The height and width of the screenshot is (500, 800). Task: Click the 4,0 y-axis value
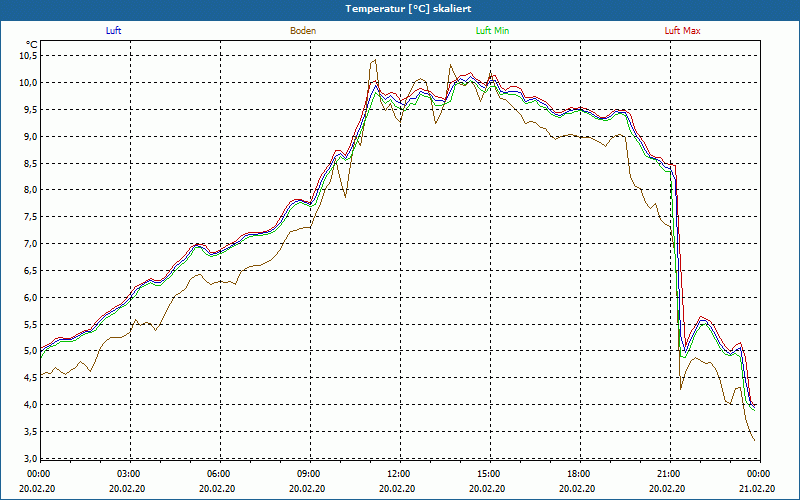tap(30, 405)
